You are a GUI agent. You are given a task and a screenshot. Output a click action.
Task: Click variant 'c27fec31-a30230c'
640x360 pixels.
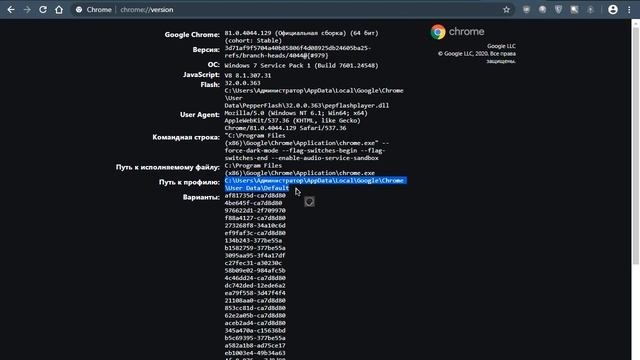click(x=253, y=263)
